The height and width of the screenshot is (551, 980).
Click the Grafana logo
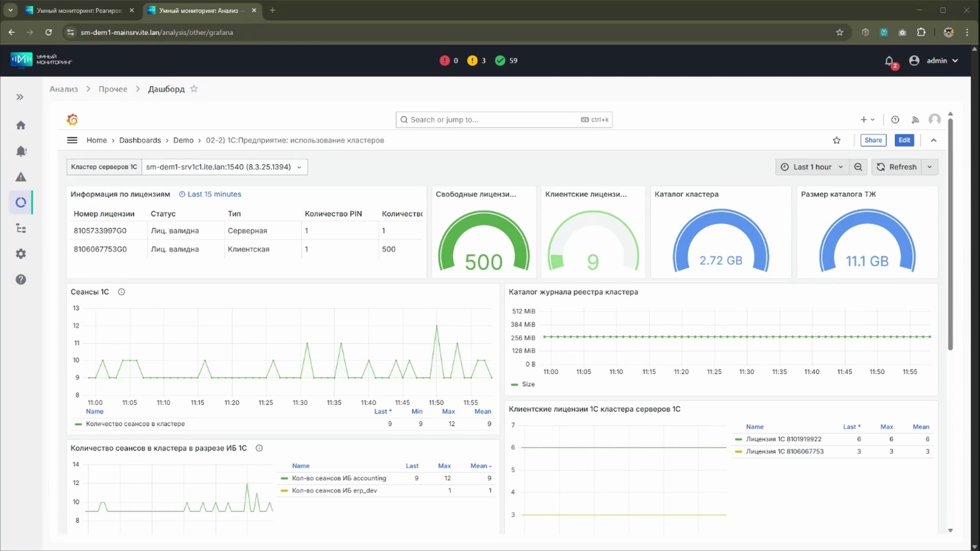pyautogui.click(x=72, y=119)
